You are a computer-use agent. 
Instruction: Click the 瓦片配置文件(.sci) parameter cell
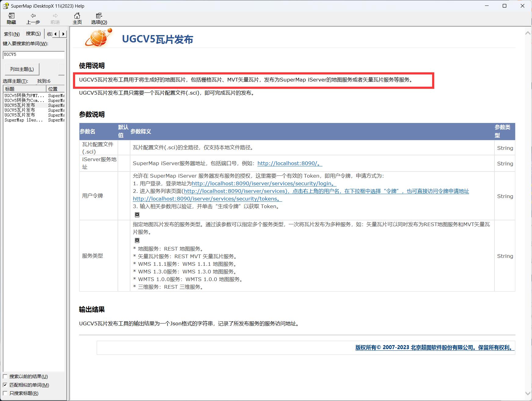point(98,148)
